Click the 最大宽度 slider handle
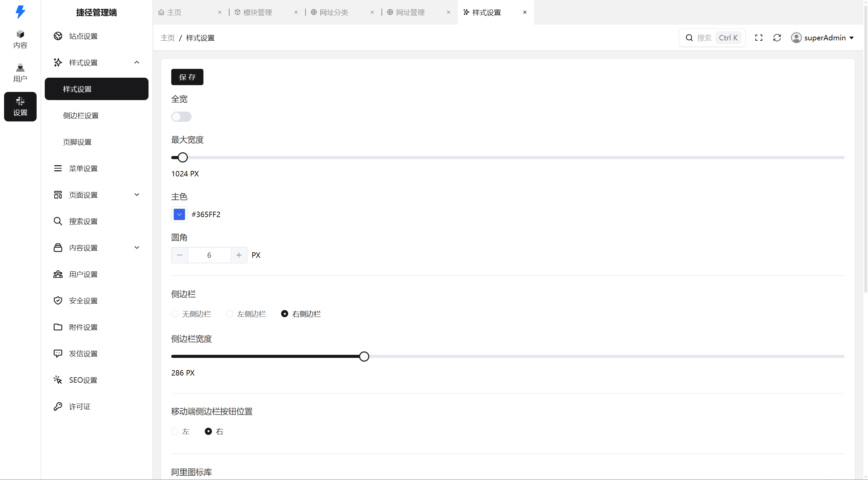Screen dimensions: 868x480 [x=183, y=157]
